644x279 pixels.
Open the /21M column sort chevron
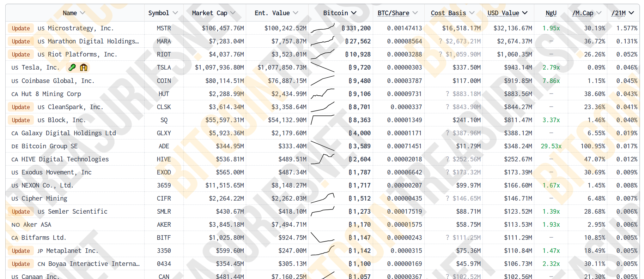pos(631,13)
